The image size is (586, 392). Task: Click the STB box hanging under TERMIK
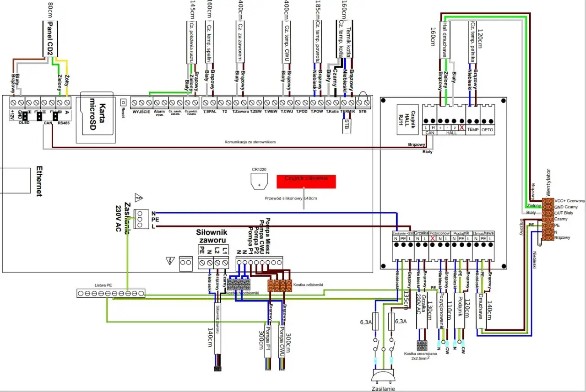pyautogui.click(x=347, y=127)
